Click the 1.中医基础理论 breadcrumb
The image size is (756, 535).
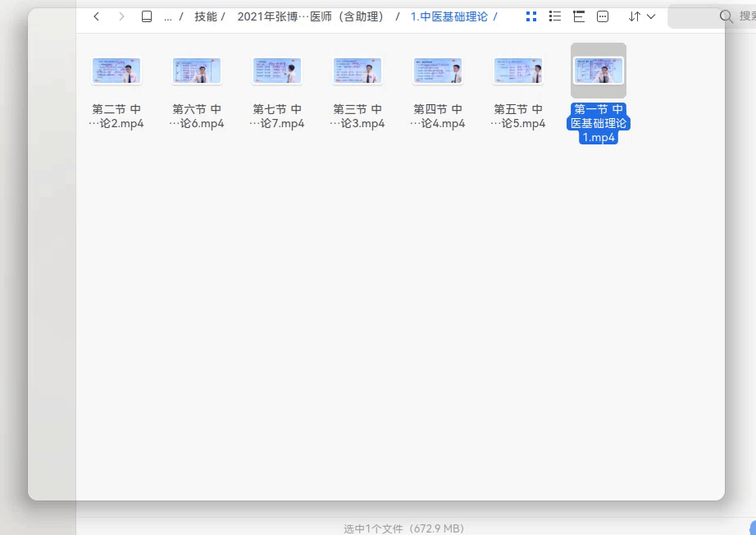pyautogui.click(x=449, y=17)
